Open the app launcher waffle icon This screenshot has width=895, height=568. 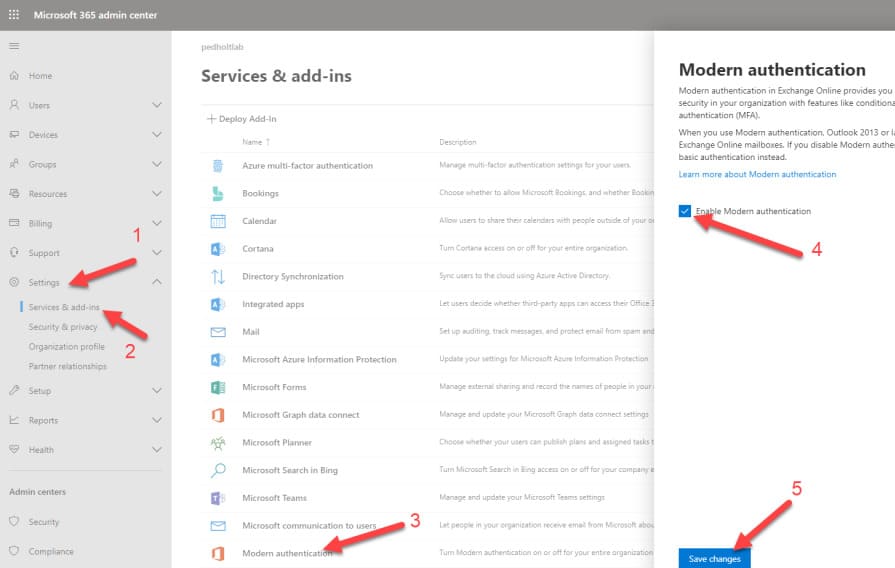(x=14, y=15)
